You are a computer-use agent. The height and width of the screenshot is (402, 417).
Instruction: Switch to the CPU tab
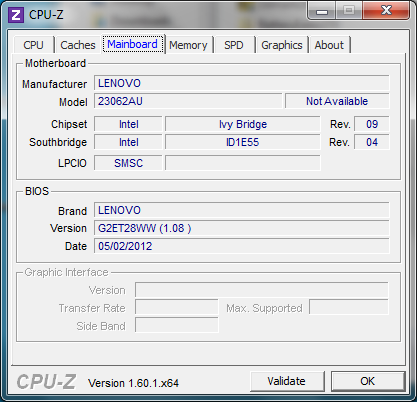tap(33, 45)
